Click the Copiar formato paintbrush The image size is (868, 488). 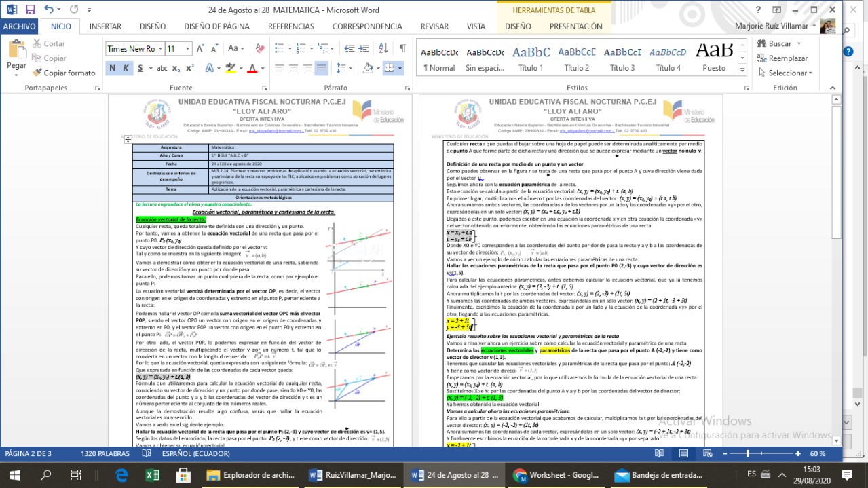pos(63,73)
